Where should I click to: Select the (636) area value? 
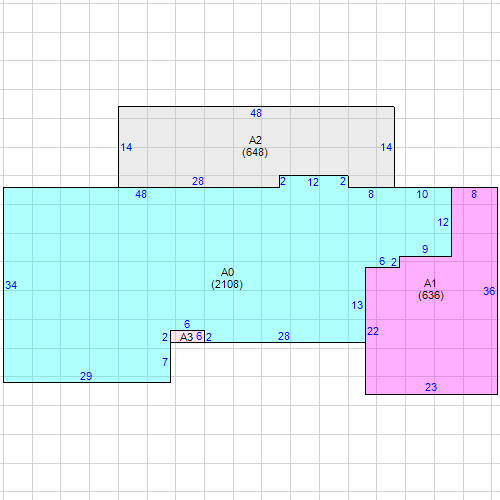pyautogui.click(x=431, y=295)
